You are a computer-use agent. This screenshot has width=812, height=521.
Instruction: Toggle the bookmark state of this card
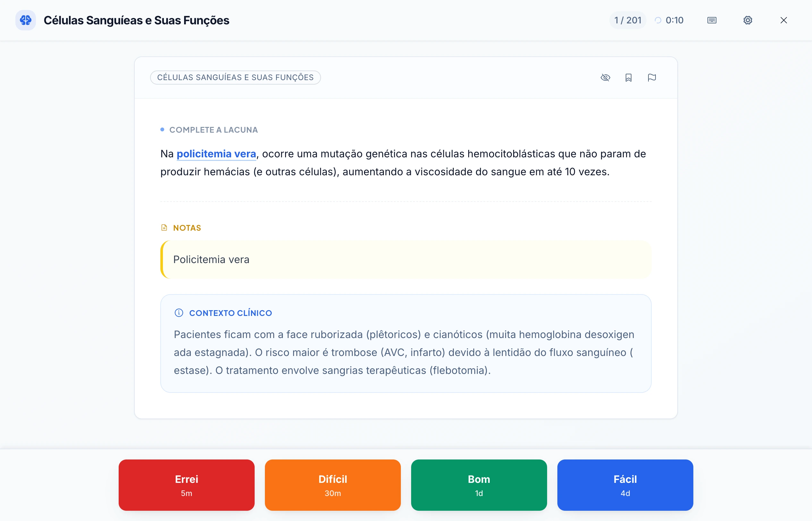(629, 78)
